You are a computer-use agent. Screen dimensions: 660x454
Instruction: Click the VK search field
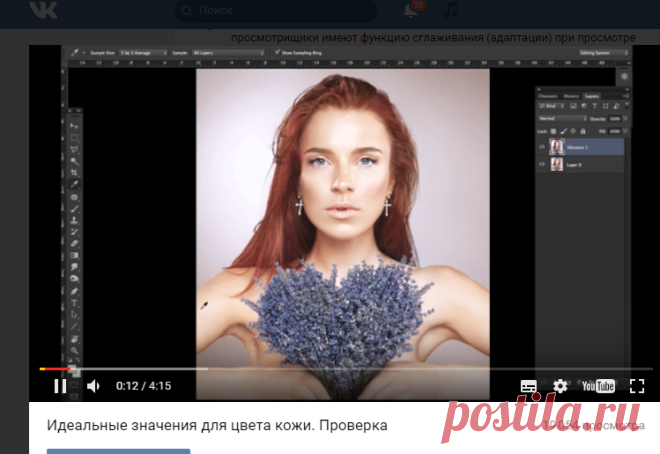[x=276, y=11]
